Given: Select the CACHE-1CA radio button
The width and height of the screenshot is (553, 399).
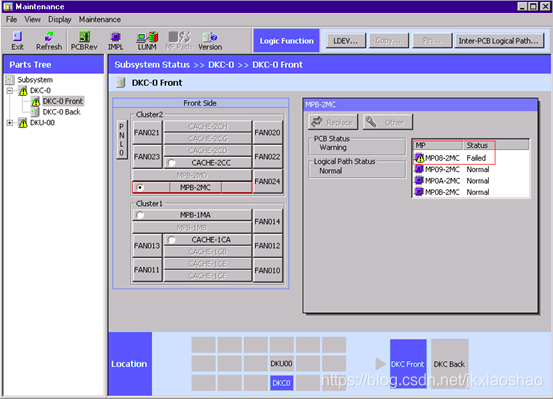Looking at the screenshot, I should pos(171,240).
